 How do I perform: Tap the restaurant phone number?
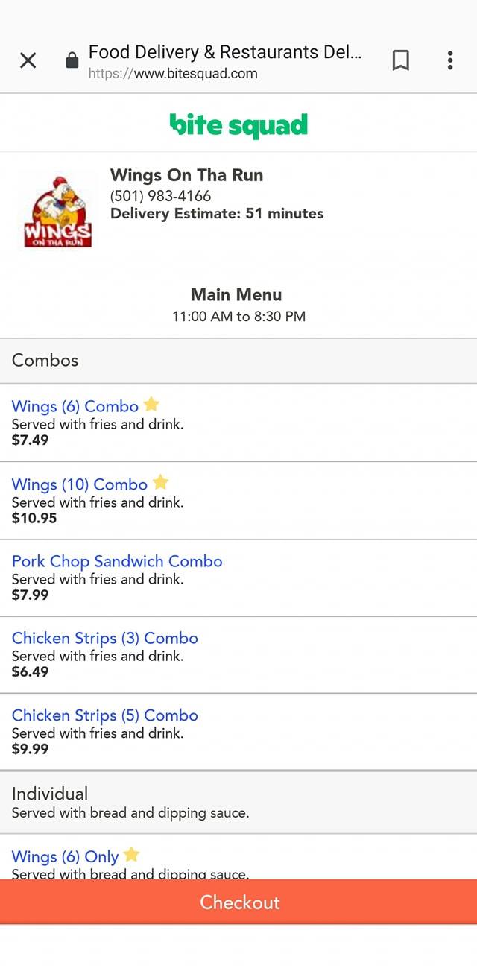pyautogui.click(x=160, y=196)
